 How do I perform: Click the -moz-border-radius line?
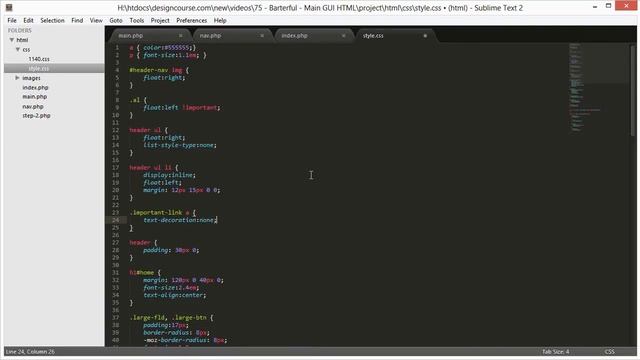(x=185, y=340)
